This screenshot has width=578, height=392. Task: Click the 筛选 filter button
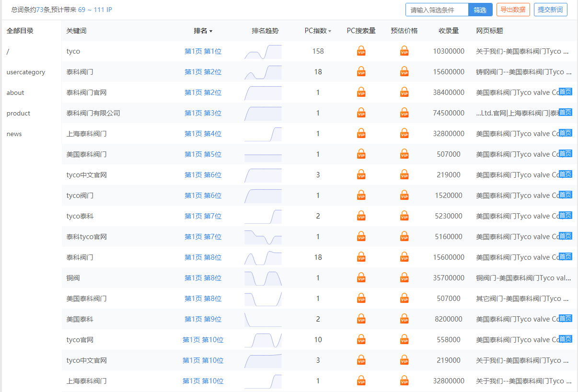[x=480, y=10]
